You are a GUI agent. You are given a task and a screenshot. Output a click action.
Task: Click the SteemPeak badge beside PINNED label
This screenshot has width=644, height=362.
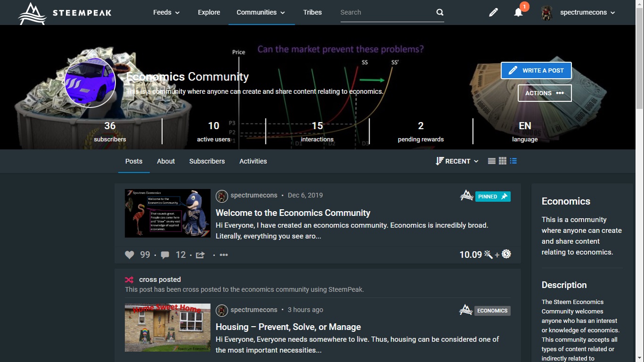coord(467,196)
